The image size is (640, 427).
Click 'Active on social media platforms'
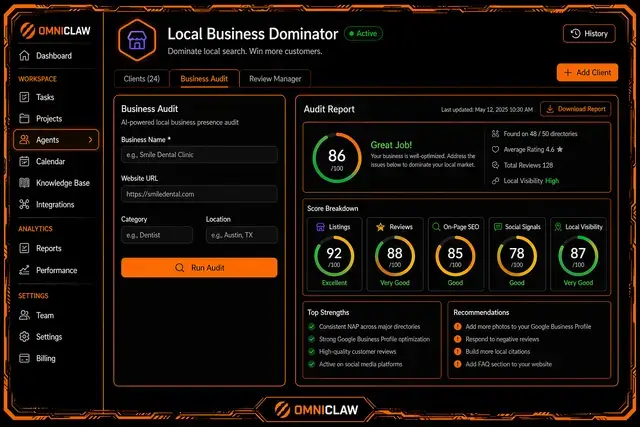360,364
